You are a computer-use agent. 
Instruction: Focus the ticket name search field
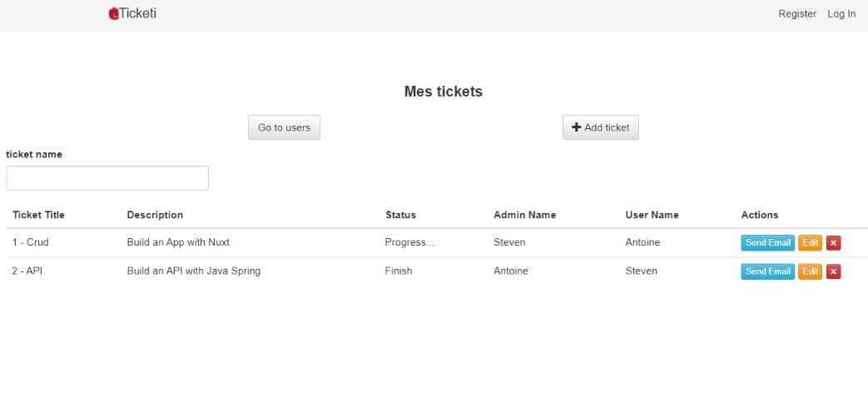(107, 178)
